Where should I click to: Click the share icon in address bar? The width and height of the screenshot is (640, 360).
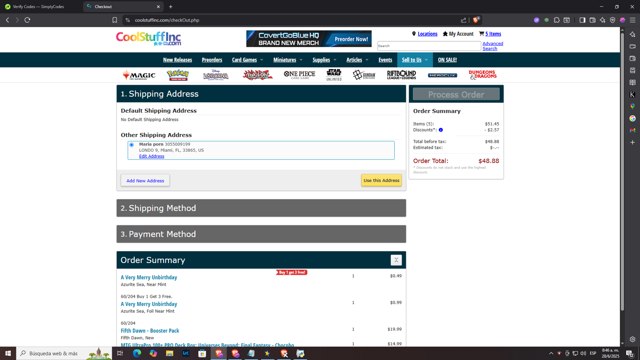[464, 20]
